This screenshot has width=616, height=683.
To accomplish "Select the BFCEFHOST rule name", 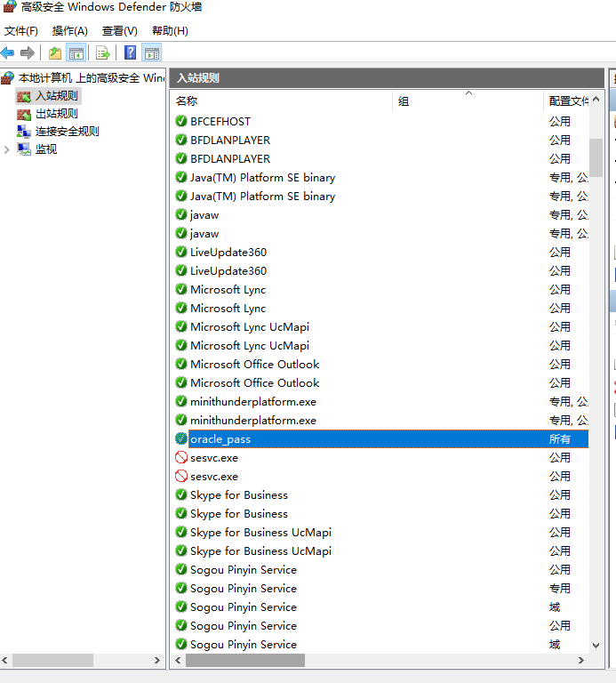I will tap(220, 122).
